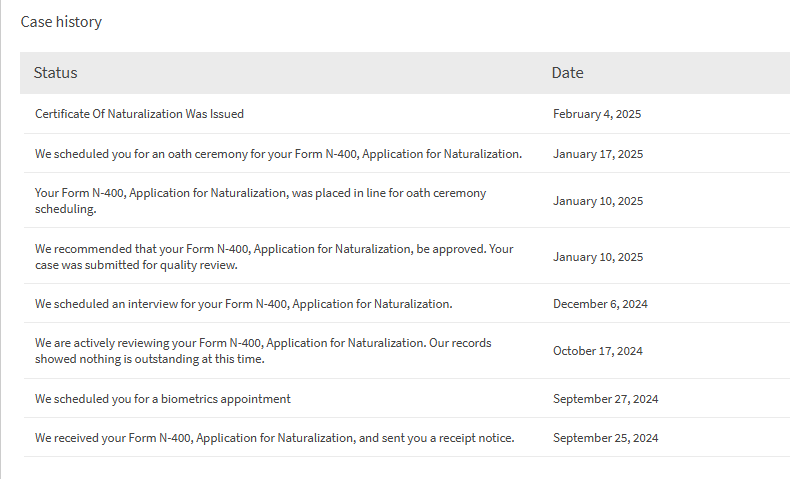Select the Date column header

click(x=567, y=73)
